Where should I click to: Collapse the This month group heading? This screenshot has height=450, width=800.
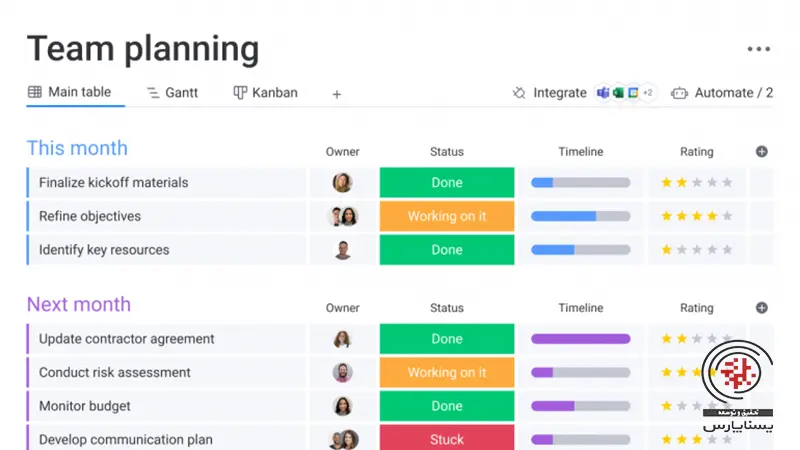tap(77, 148)
